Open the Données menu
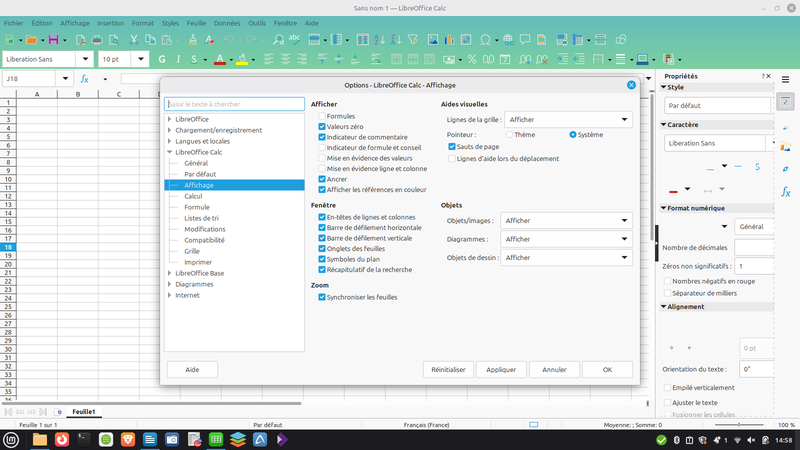800x450 pixels. (227, 23)
